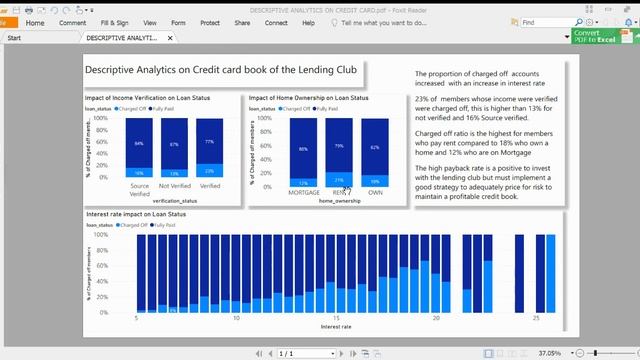
Task: Click the zoom slider handle
Action: (596, 353)
